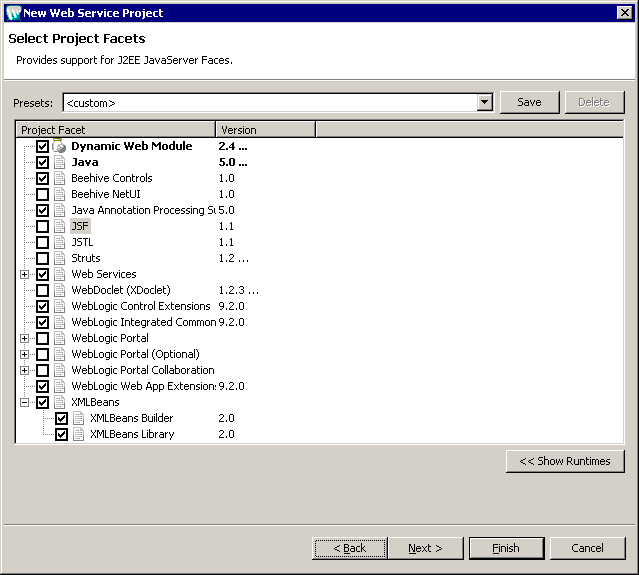Expand the WebLogic Portal (Optional) node
The image size is (639, 575).
point(24,354)
